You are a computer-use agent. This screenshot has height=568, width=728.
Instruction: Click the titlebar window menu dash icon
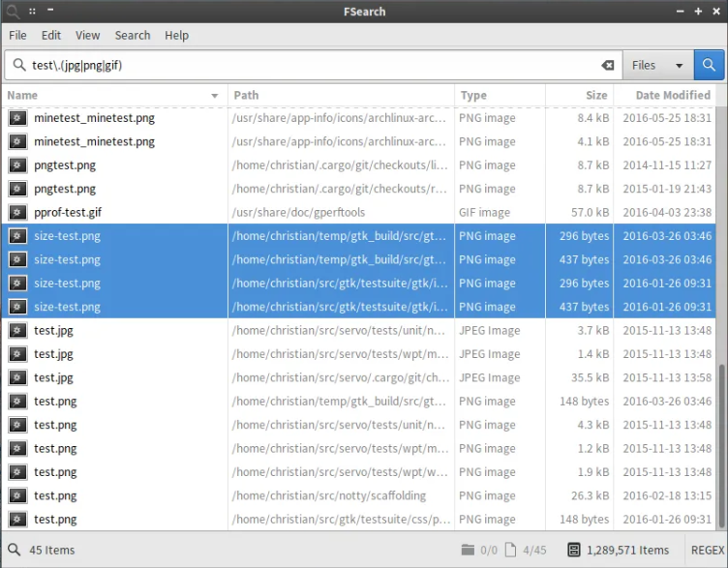(50, 10)
